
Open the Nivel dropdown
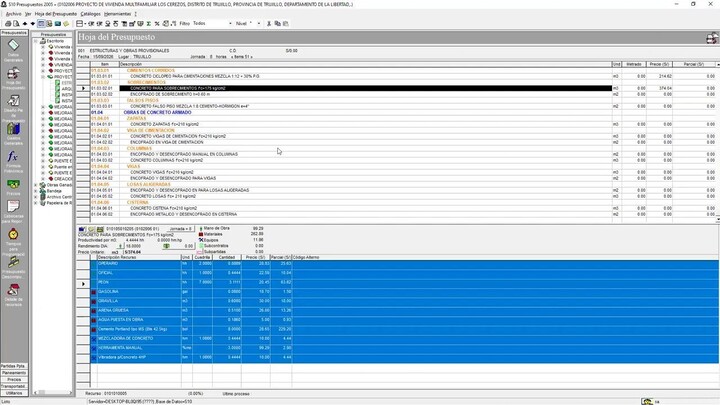[x=255, y=23]
